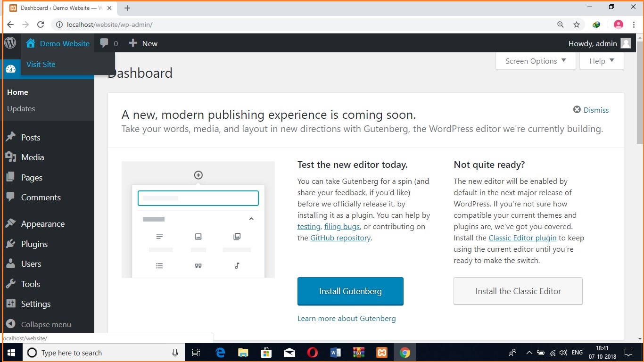This screenshot has width=644, height=362.
Task: Click the Tools wrench icon
Action: tap(10, 284)
